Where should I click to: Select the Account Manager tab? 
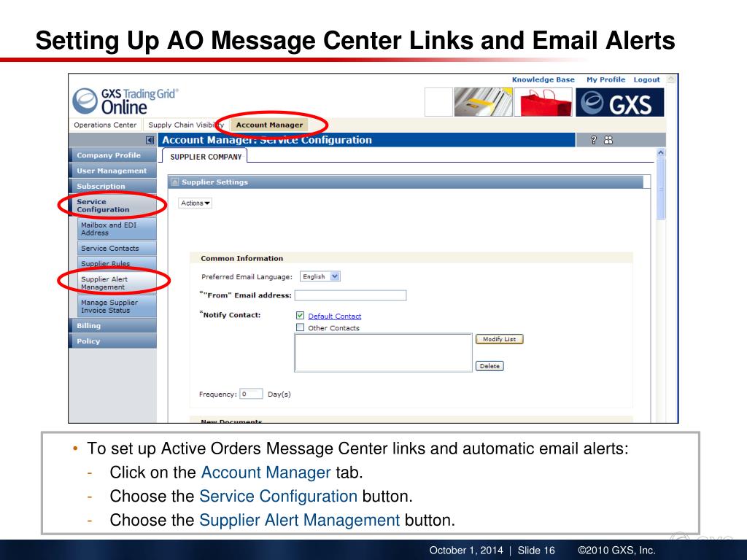click(270, 125)
